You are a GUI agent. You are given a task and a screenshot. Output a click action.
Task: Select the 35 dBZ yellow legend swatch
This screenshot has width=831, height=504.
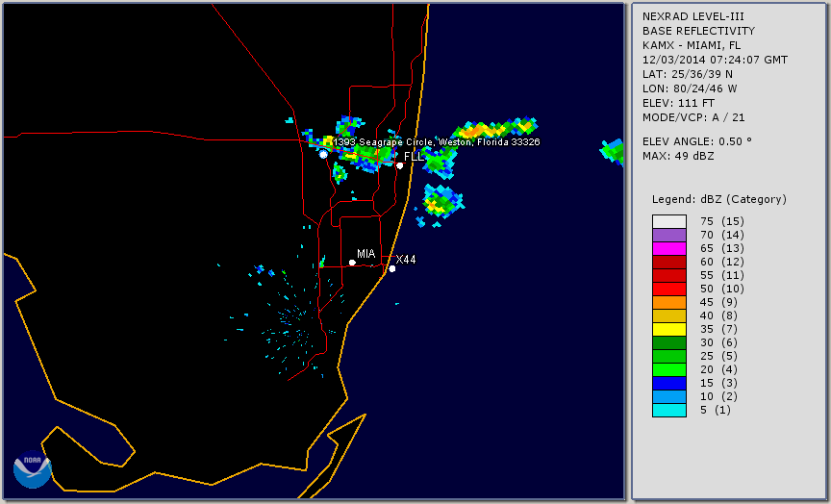pyautogui.click(x=669, y=329)
